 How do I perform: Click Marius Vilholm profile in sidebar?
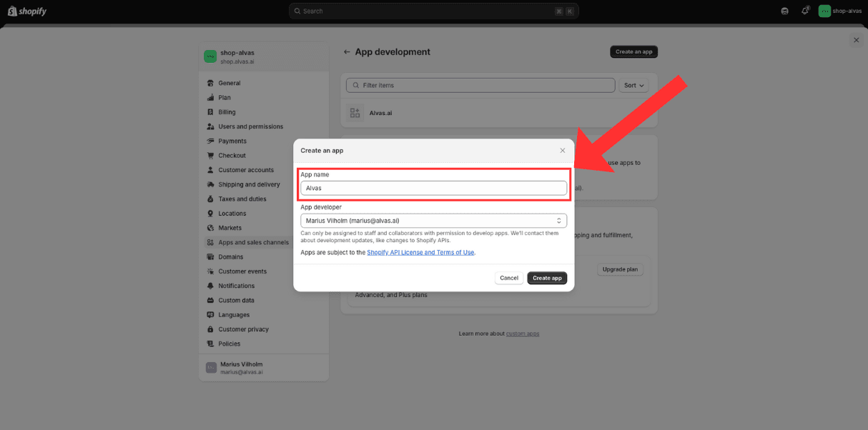(x=264, y=368)
